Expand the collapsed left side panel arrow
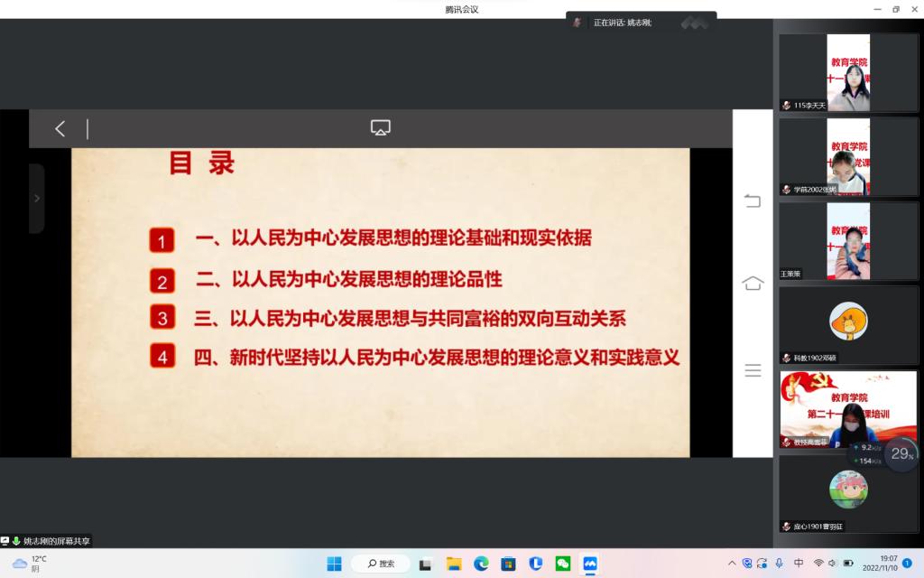This screenshot has width=924, height=578. click(36, 199)
